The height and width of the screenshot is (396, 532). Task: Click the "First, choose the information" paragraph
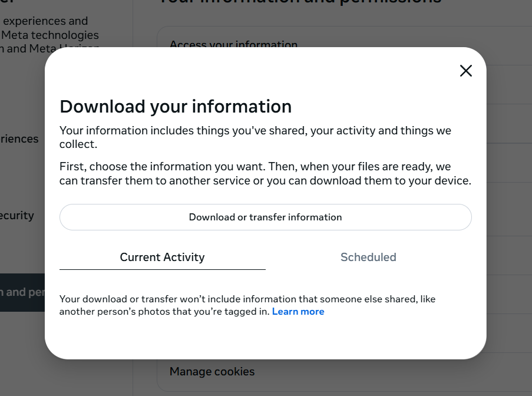[265, 174]
